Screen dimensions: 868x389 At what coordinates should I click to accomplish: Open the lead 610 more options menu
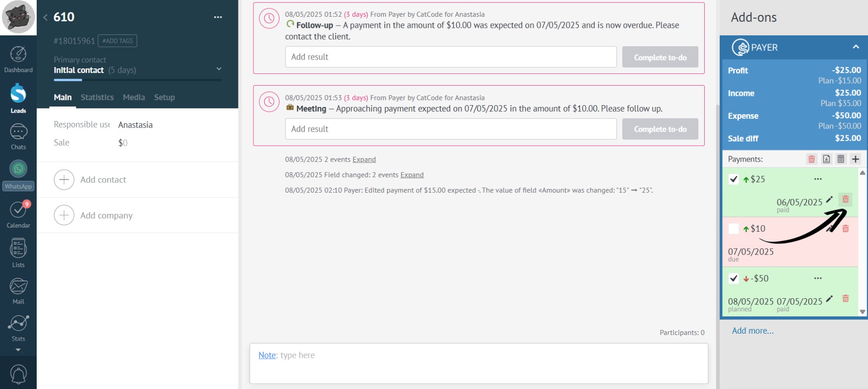[x=218, y=17]
